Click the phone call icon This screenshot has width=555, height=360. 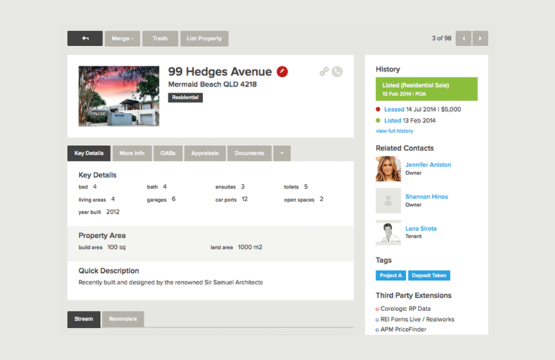pyautogui.click(x=337, y=72)
